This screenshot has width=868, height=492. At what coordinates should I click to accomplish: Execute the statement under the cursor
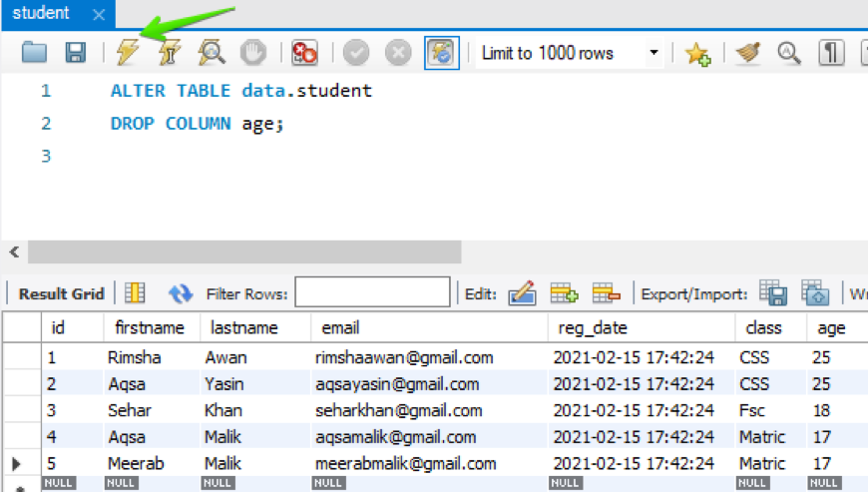pyautogui.click(x=169, y=53)
